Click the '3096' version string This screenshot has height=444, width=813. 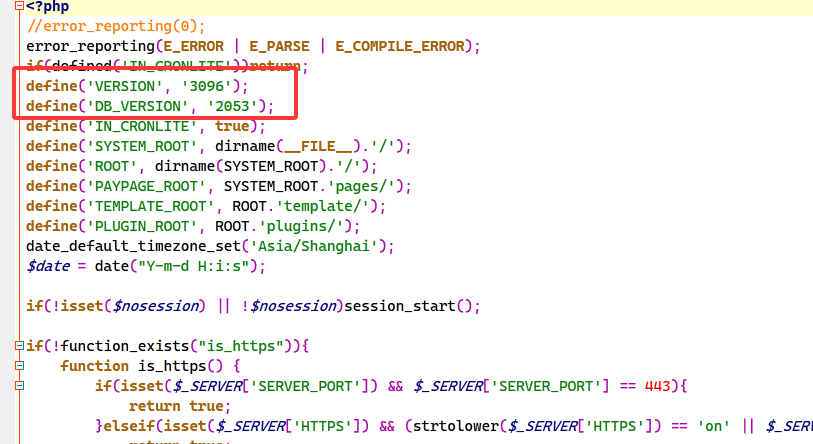(198, 87)
